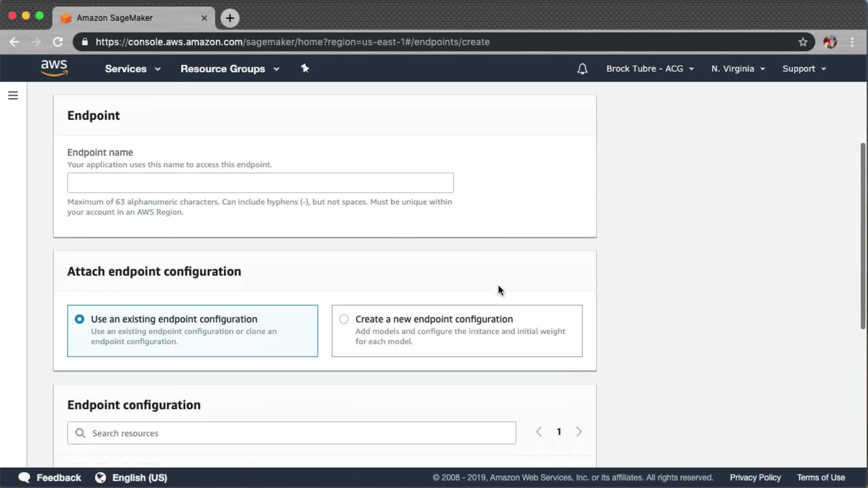Open the N. Virginia region selector
Viewport: 868px width, 488px height.
(x=738, y=69)
